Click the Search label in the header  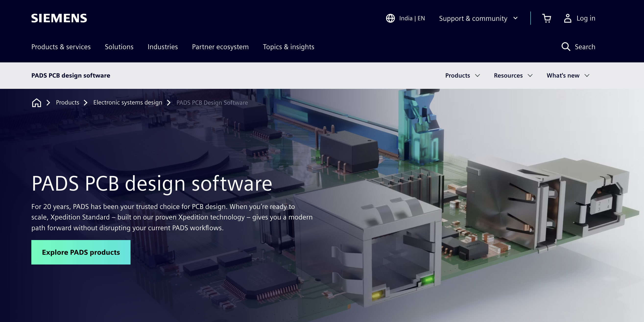tap(585, 47)
